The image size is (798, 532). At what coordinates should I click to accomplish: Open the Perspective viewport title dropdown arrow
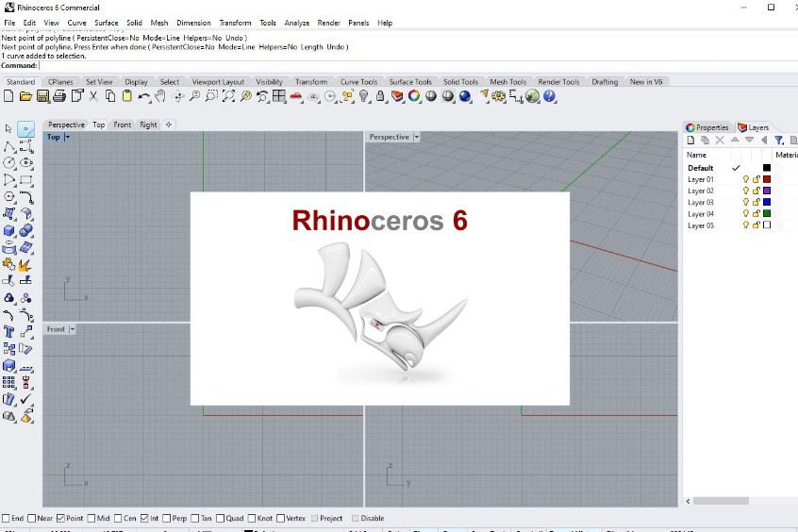(x=416, y=137)
